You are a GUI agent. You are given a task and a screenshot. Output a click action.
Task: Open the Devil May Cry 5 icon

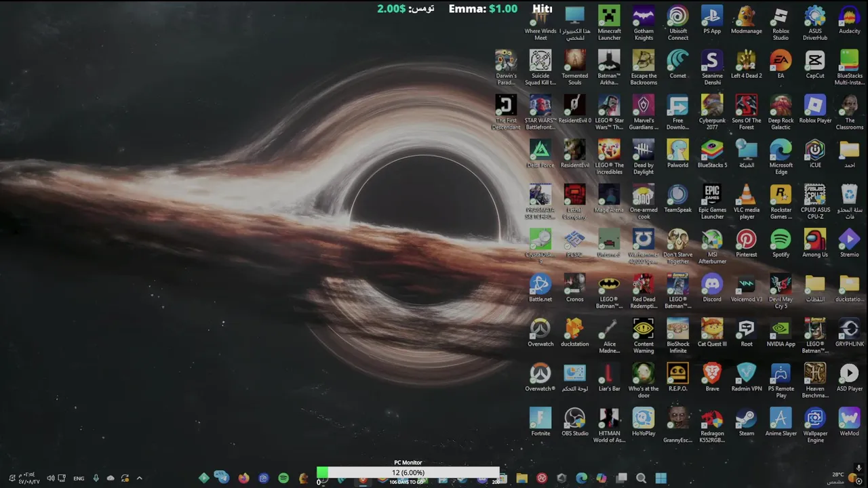coord(781,291)
